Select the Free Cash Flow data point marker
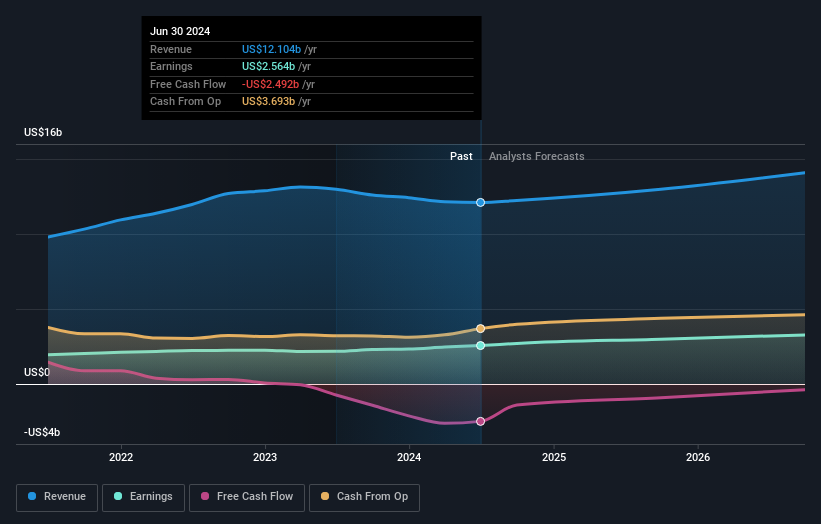821x524 pixels. pyautogui.click(x=480, y=421)
